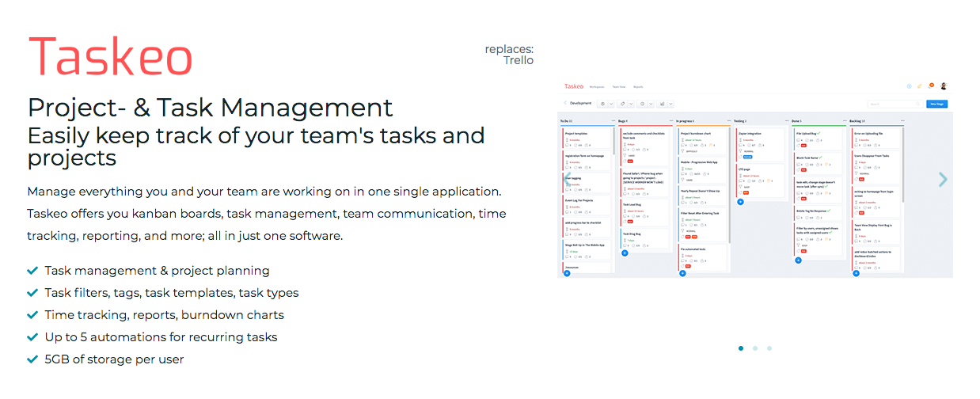
Task: Open the Project burndown chart task card
Action: tap(702, 142)
